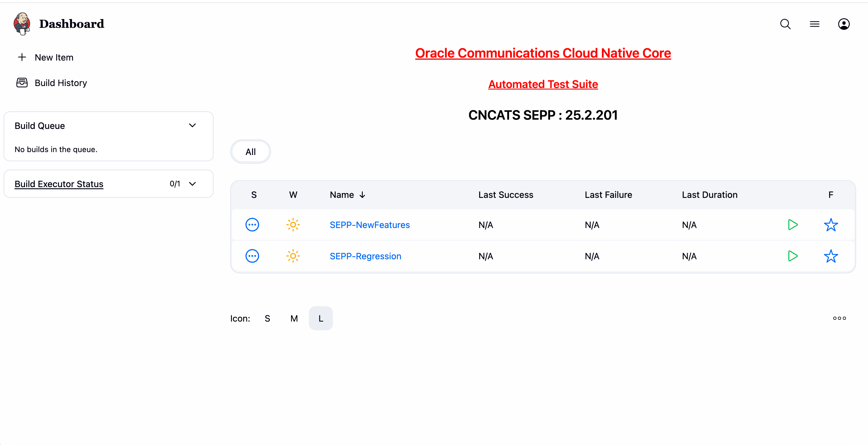The image size is (868, 445).
Task: Set icon size to L
Action: [321, 319]
